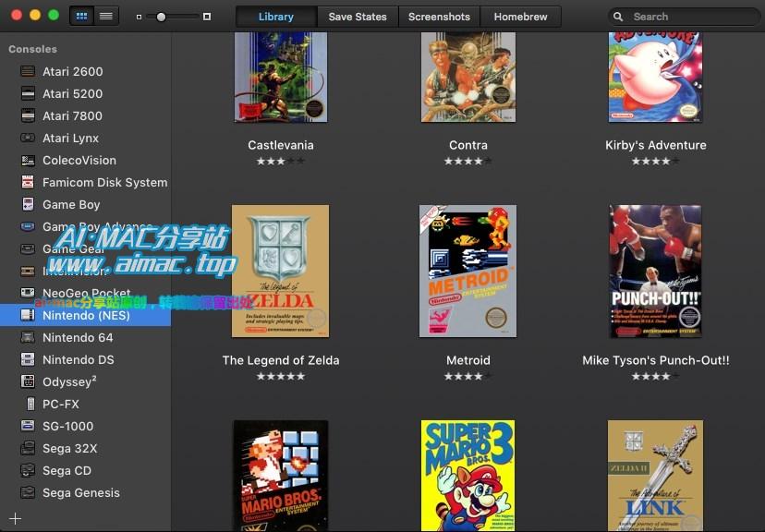
Task: Select the Super Mario Bros. 3 cover
Action: click(467, 476)
